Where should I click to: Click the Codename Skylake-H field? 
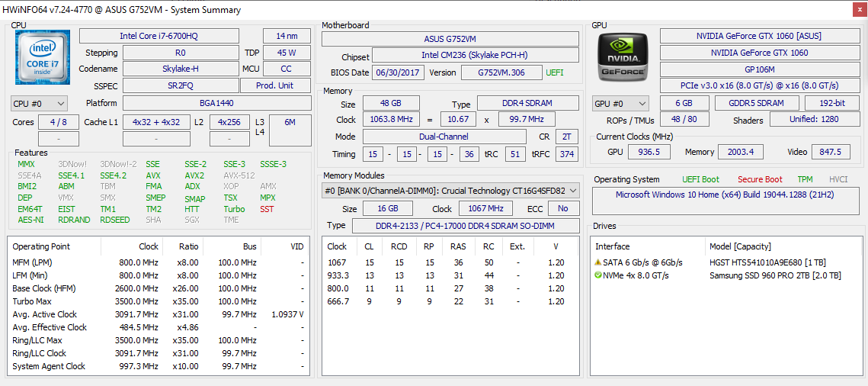(180, 69)
